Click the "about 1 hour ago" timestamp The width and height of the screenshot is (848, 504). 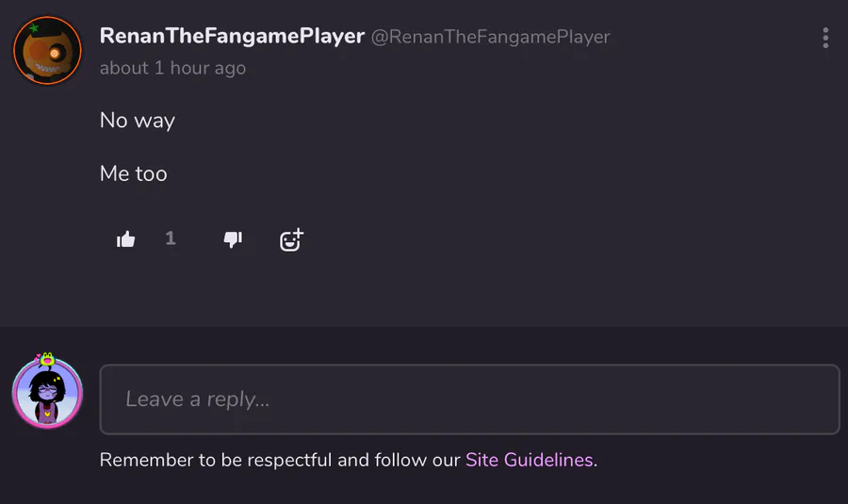point(172,68)
